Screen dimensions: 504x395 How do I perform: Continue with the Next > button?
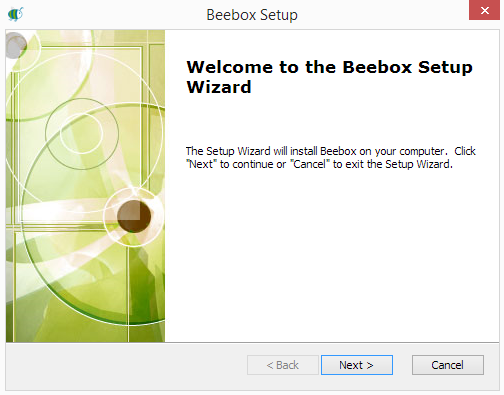(357, 365)
